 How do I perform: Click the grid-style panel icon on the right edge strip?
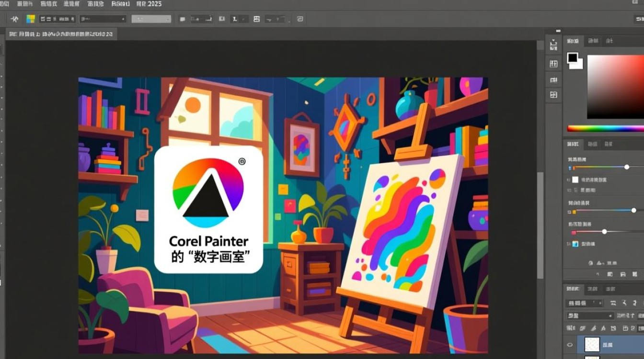(x=553, y=64)
